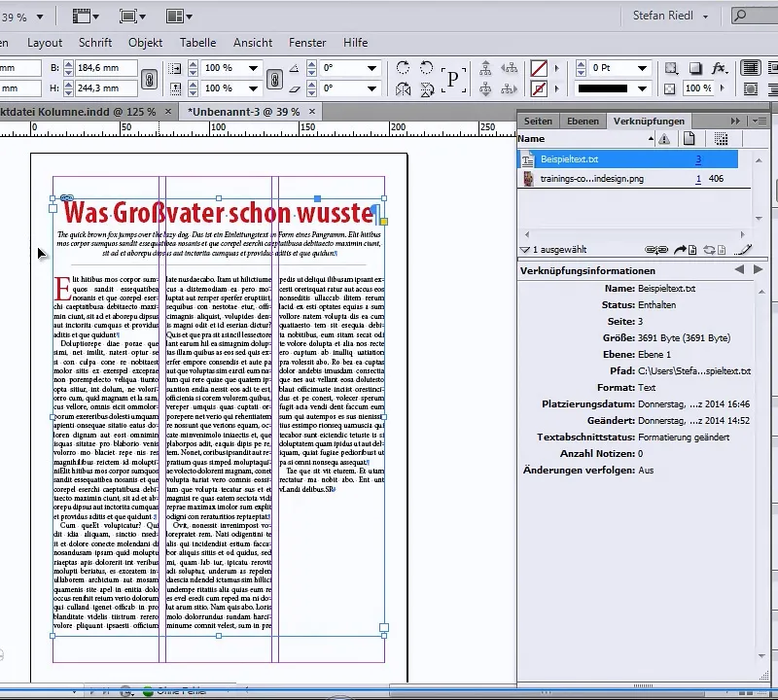Toggle constrain proportions for scaling
This screenshot has height=700, width=778.
(x=274, y=79)
